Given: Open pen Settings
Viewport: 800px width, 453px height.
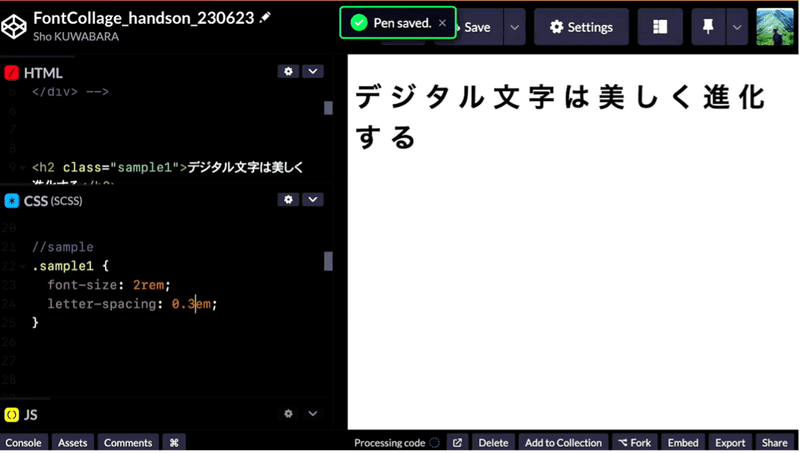Looking at the screenshot, I should (581, 27).
